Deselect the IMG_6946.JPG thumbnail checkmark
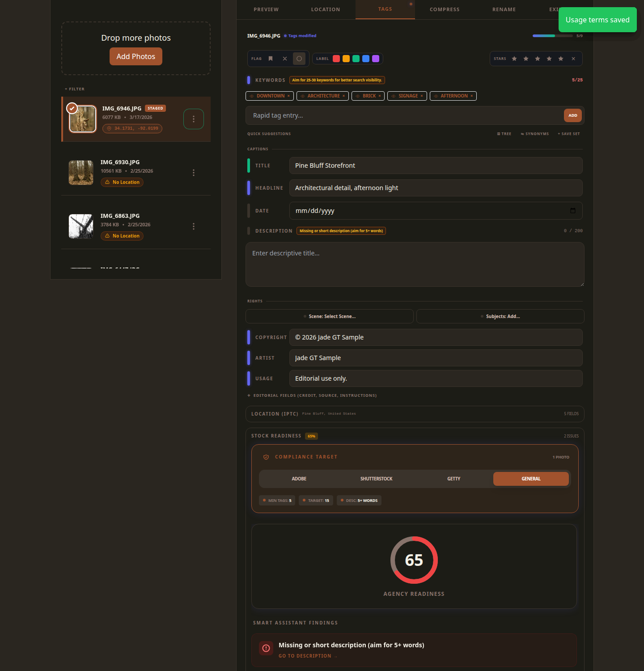The height and width of the screenshot is (671, 644). click(x=72, y=108)
